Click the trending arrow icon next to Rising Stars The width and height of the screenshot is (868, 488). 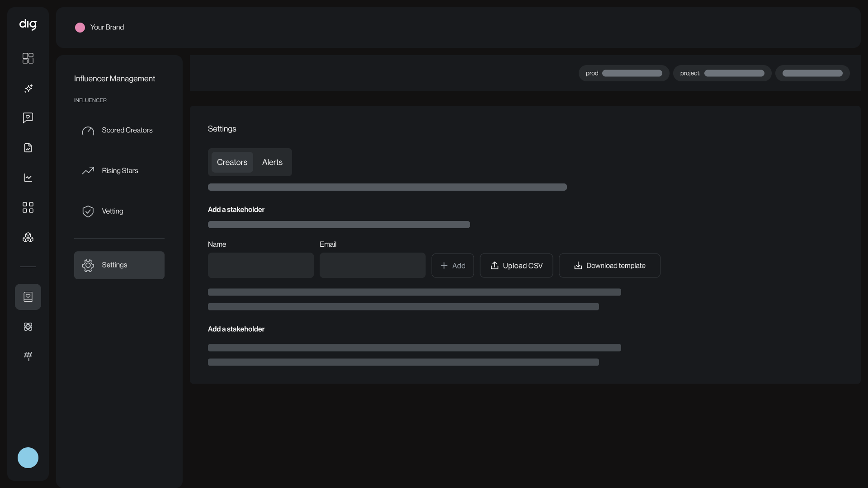(88, 170)
